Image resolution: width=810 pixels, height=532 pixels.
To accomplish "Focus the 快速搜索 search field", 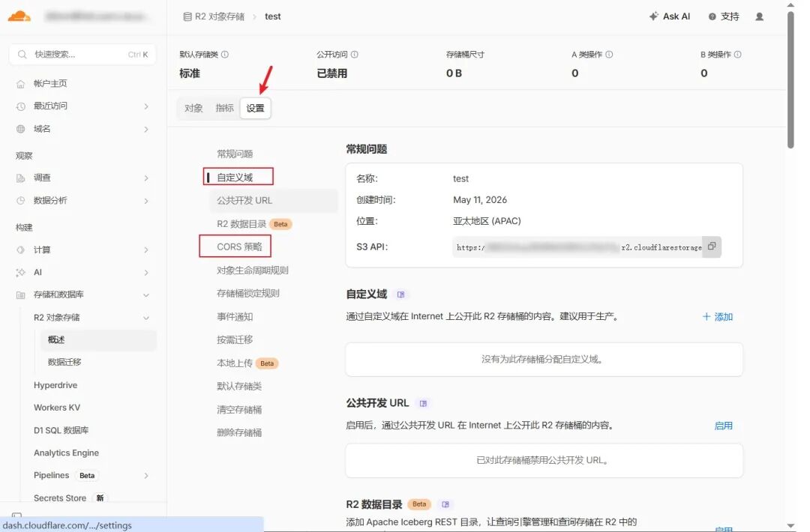I will click(82, 54).
